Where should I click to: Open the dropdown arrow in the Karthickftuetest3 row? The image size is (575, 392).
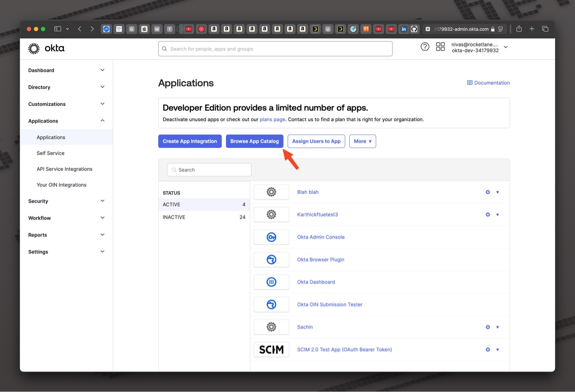[x=497, y=215]
